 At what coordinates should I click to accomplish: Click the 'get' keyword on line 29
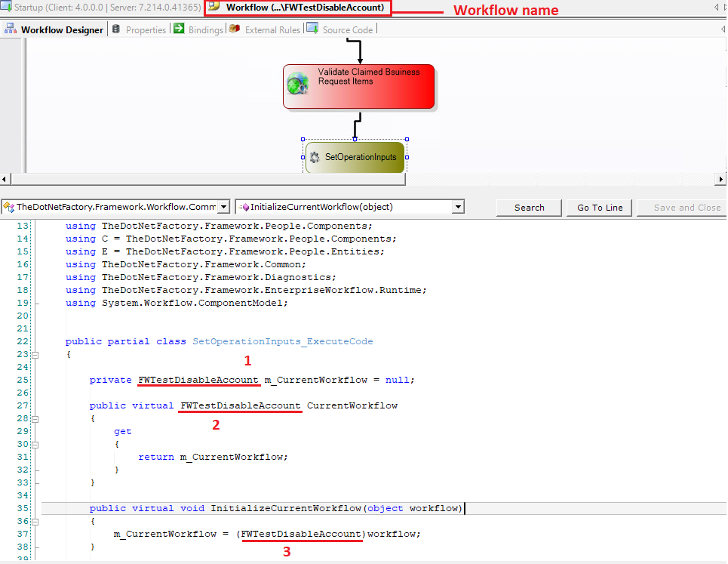coord(122,432)
